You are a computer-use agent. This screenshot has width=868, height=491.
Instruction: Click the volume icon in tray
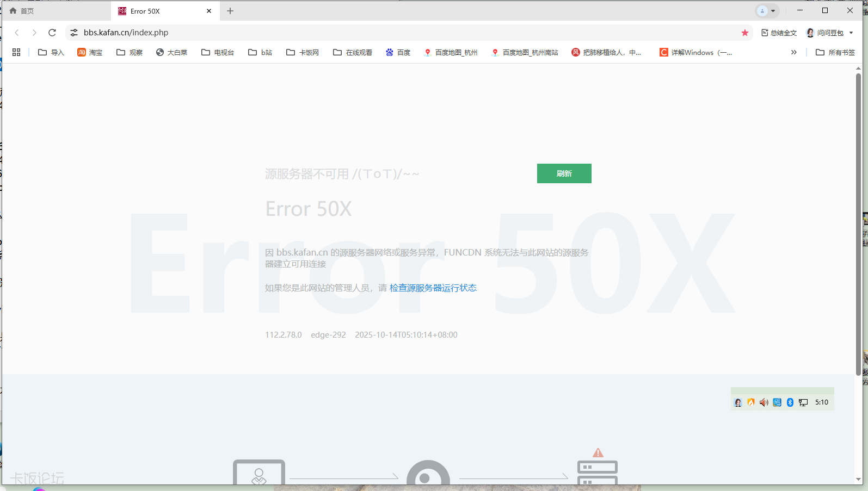(764, 402)
